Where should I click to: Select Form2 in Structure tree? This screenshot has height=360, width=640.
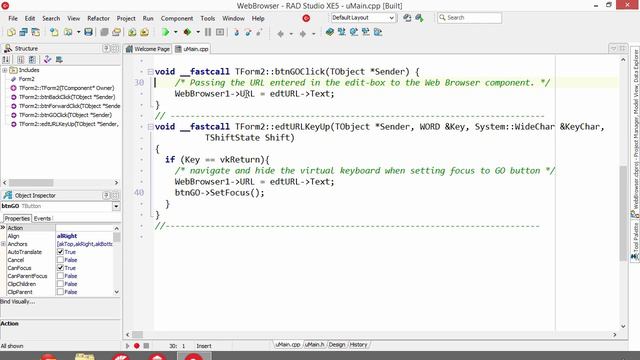click(x=27, y=79)
